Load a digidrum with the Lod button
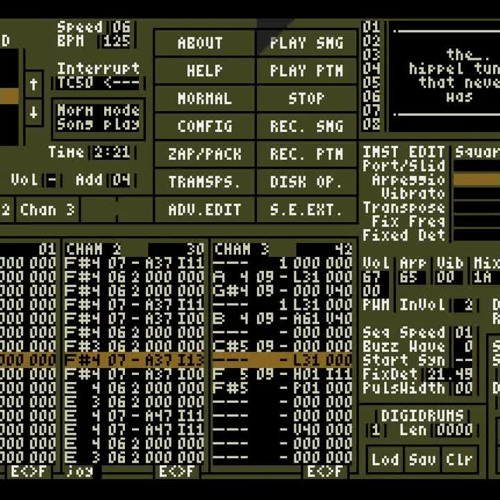This screenshot has width=500, height=500. pos(385,460)
